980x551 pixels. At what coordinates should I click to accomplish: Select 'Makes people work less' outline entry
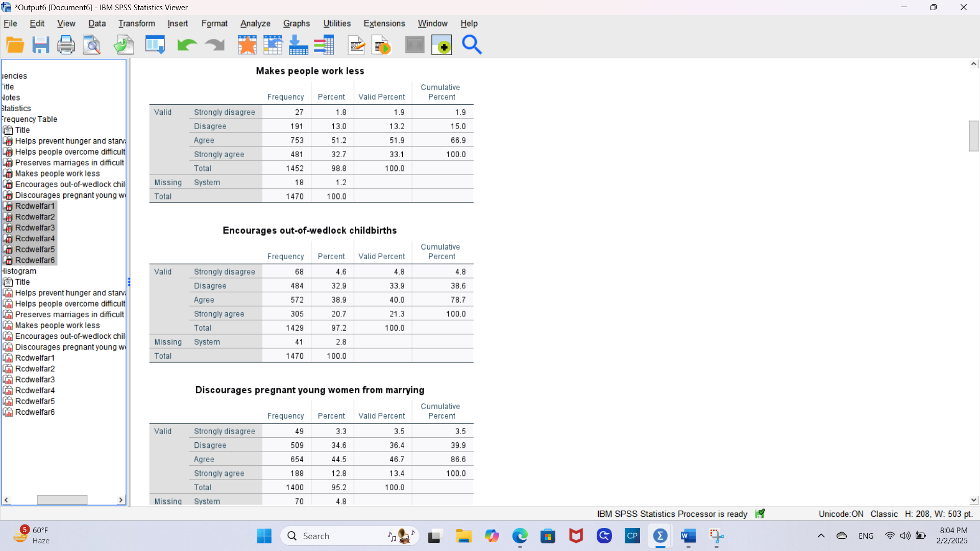[57, 173]
